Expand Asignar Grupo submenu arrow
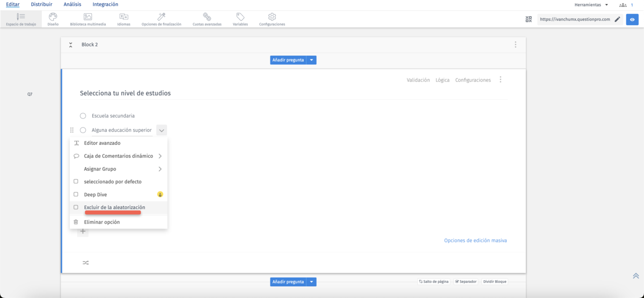Screen dimensions: 644x298 tap(160, 169)
